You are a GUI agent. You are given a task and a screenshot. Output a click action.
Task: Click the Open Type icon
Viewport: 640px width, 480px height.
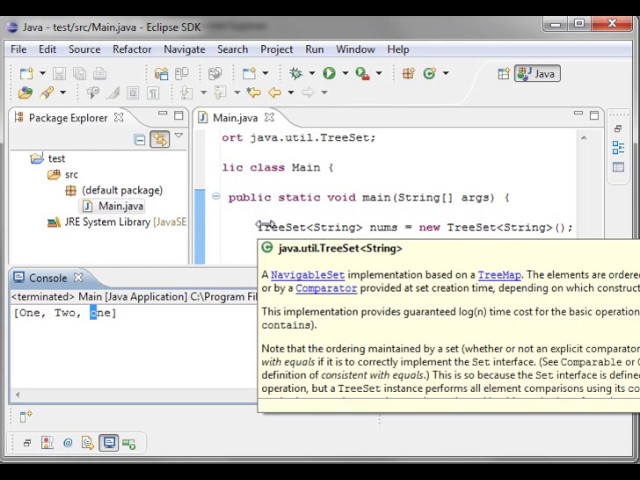tap(25, 93)
